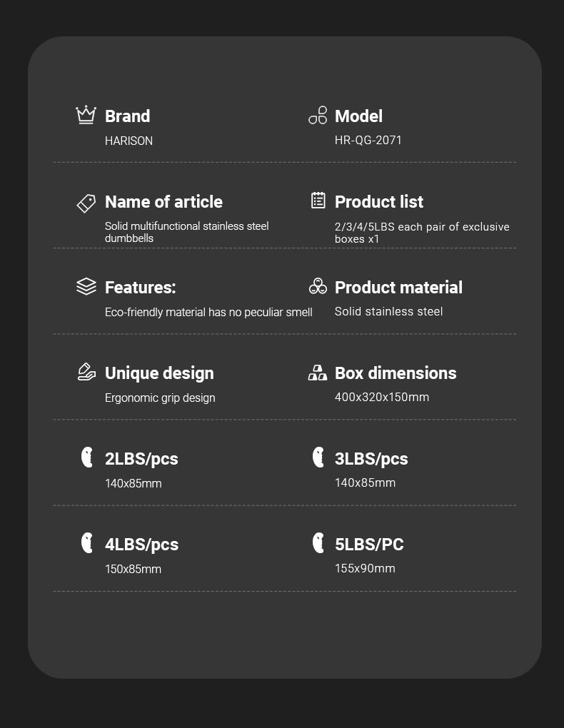Image resolution: width=564 pixels, height=728 pixels.
Task: Click the model number HR-QG-2071
Action: 368,140
